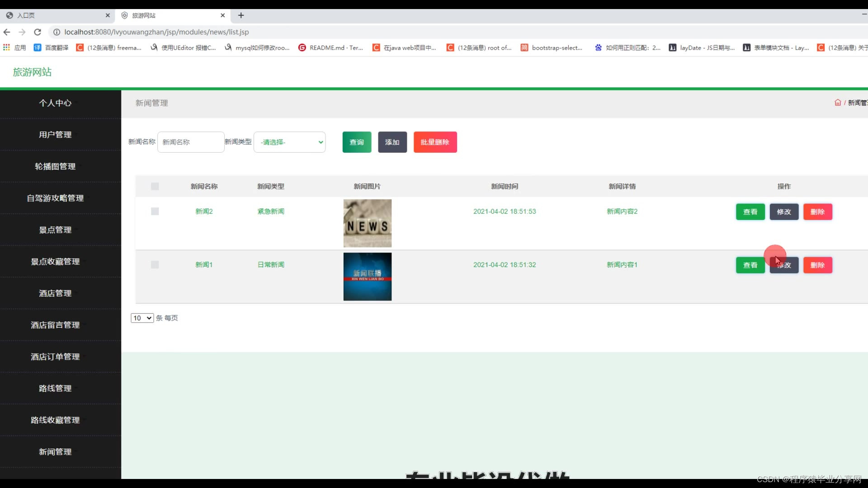Open the 新闻类型 dropdown
Image resolution: width=868 pixels, height=488 pixels.
289,142
